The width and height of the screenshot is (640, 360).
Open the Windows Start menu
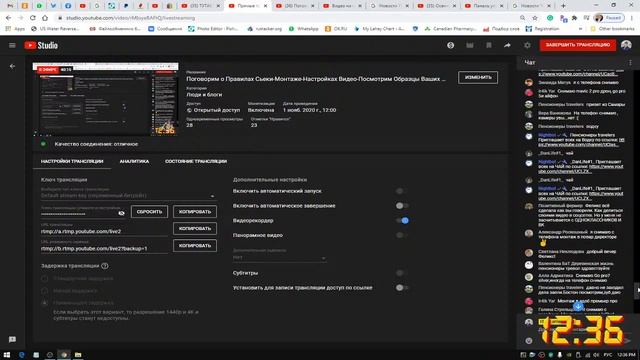[x=7, y=355]
